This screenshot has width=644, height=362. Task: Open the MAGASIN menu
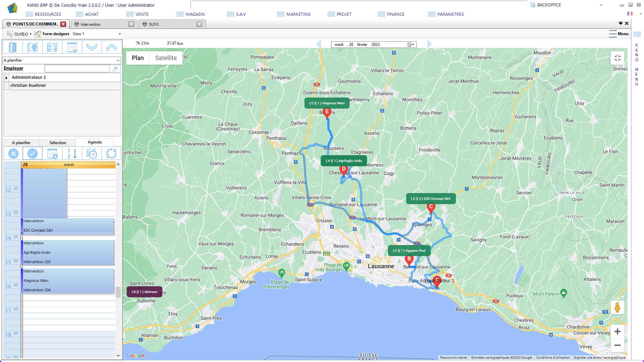(x=191, y=14)
